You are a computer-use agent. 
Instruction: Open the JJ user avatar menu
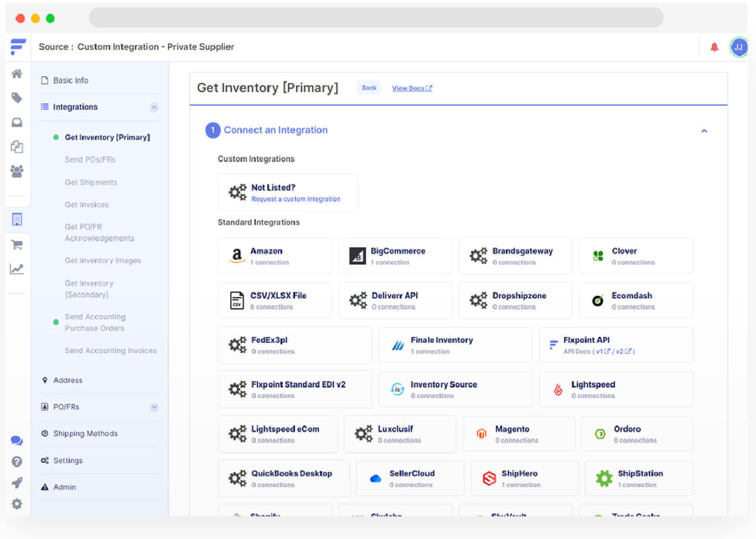point(738,46)
